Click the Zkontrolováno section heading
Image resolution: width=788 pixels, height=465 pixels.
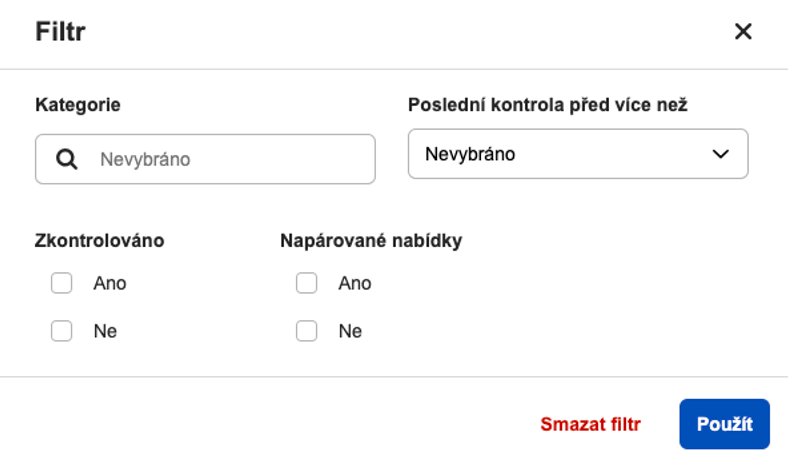(100, 240)
